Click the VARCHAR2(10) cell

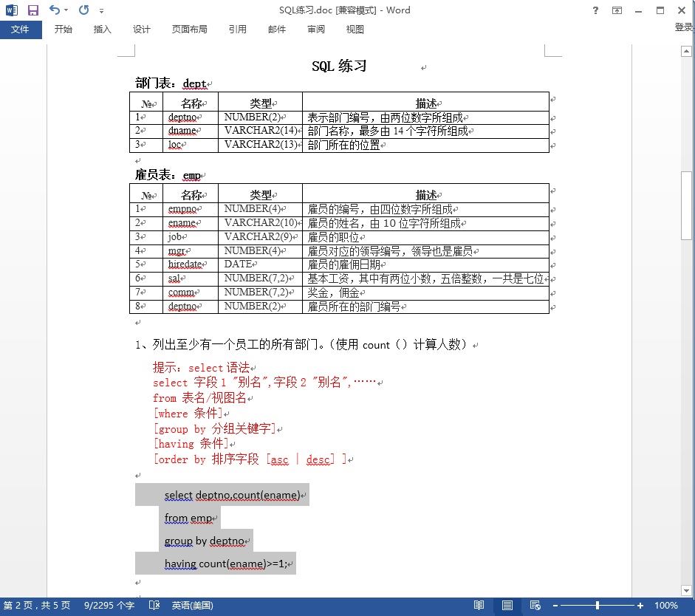pos(260,223)
